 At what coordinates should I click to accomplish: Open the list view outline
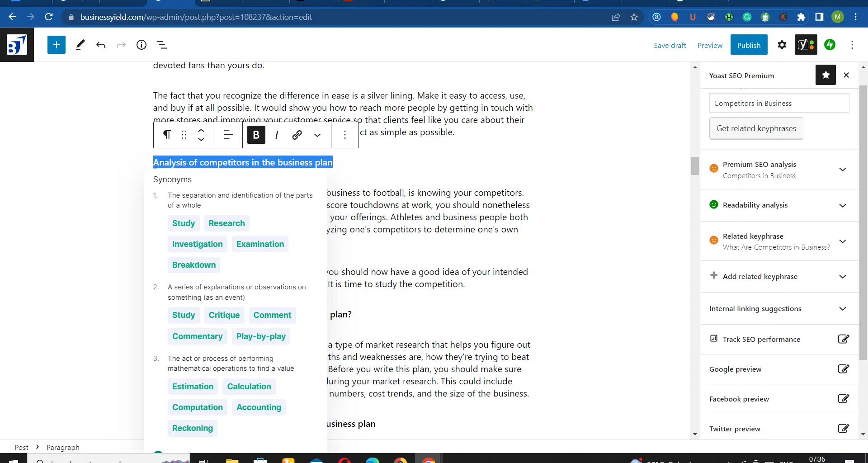(162, 45)
